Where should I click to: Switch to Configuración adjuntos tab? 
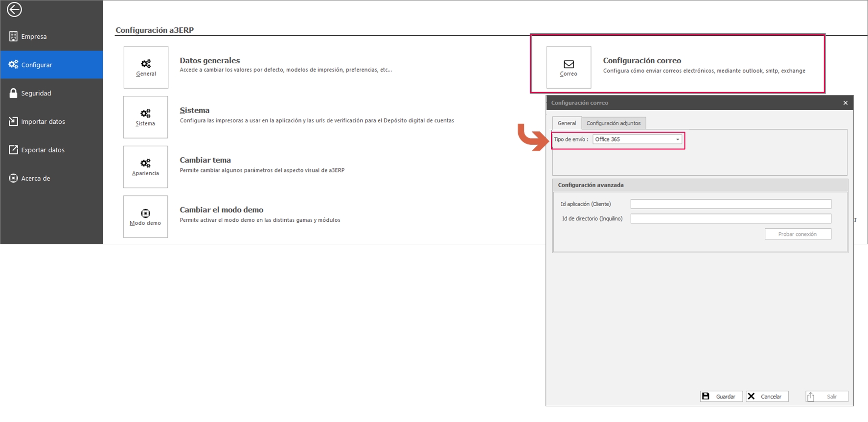click(x=614, y=123)
